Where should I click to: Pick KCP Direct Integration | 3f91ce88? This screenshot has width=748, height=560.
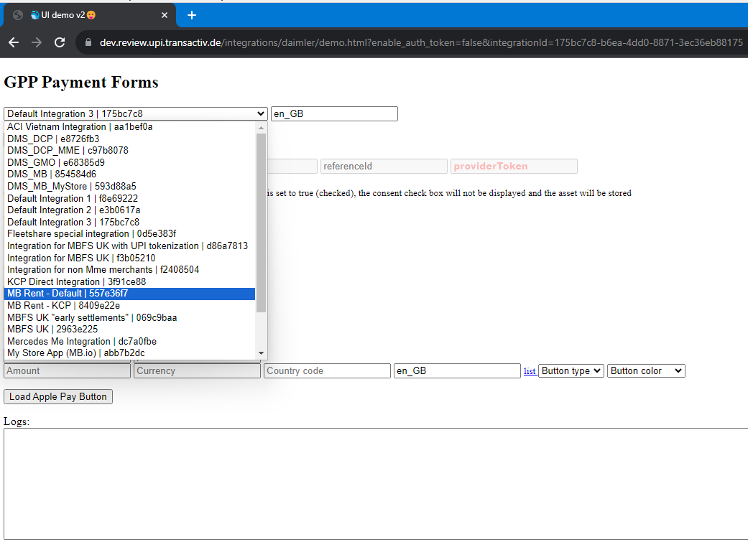(x=130, y=281)
